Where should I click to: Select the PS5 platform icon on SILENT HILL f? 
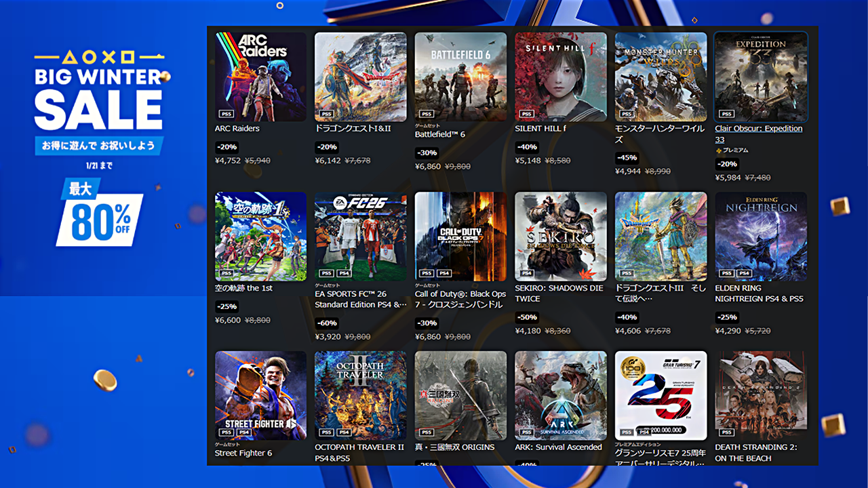click(526, 113)
